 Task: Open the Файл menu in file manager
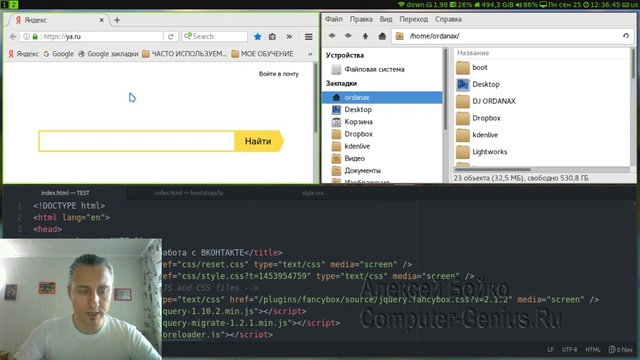(x=334, y=19)
